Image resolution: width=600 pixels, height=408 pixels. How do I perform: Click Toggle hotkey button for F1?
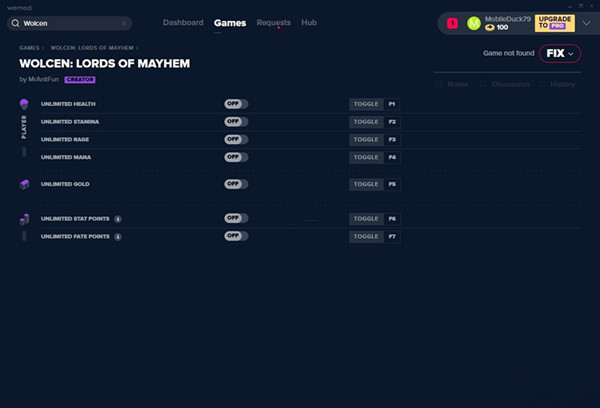(x=366, y=104)
